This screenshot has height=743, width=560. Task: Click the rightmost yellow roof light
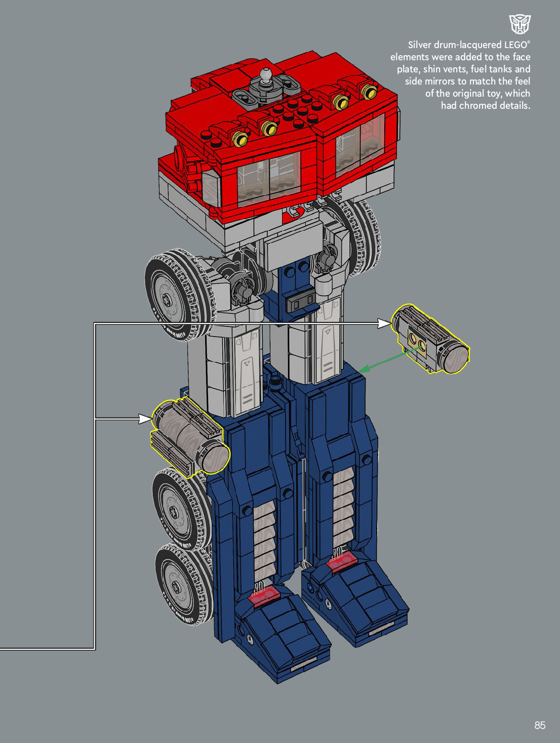369,92
